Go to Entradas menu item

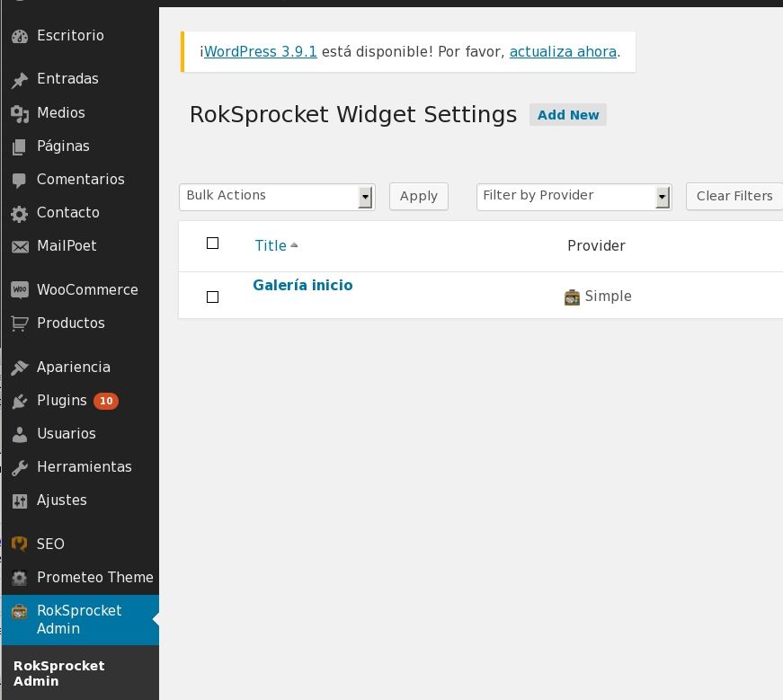pos(67,78)
